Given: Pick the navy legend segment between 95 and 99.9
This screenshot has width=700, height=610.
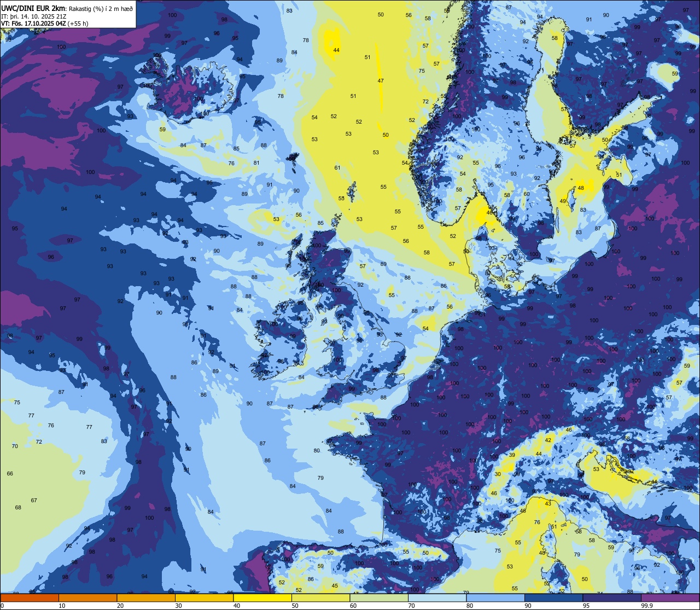Looking at the screenshot, I should [612, 597].
